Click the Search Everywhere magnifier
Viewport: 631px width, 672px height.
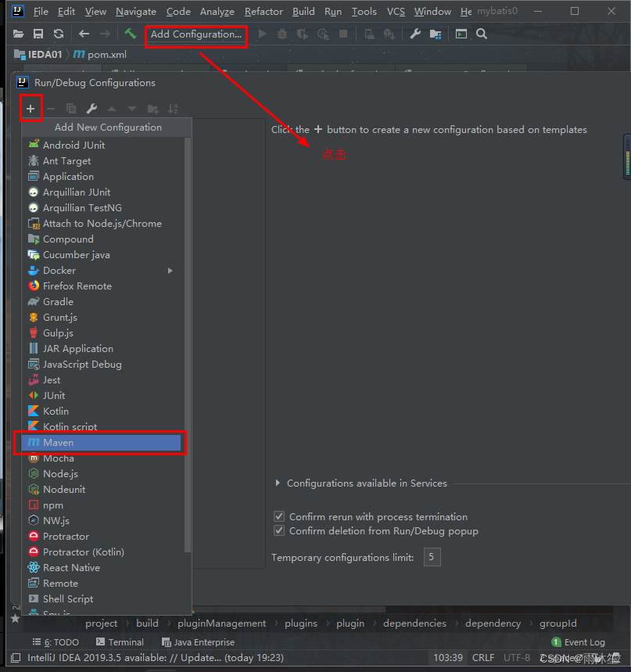482,34
